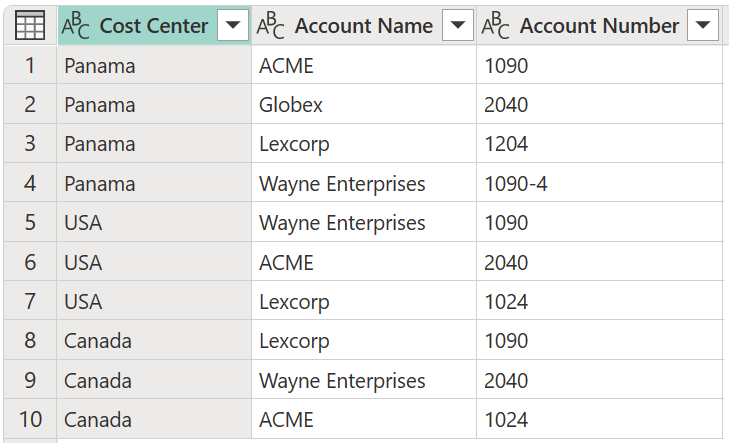
Task: Click the table menu icon in corner
Action: point(30,26)
